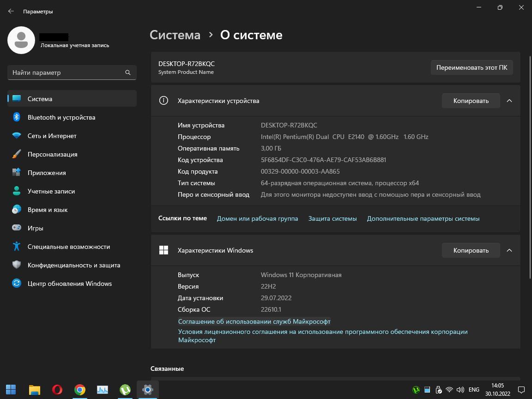Click the version value 22H2
Viewport: 532px width, 399px height.
(268, 286)
